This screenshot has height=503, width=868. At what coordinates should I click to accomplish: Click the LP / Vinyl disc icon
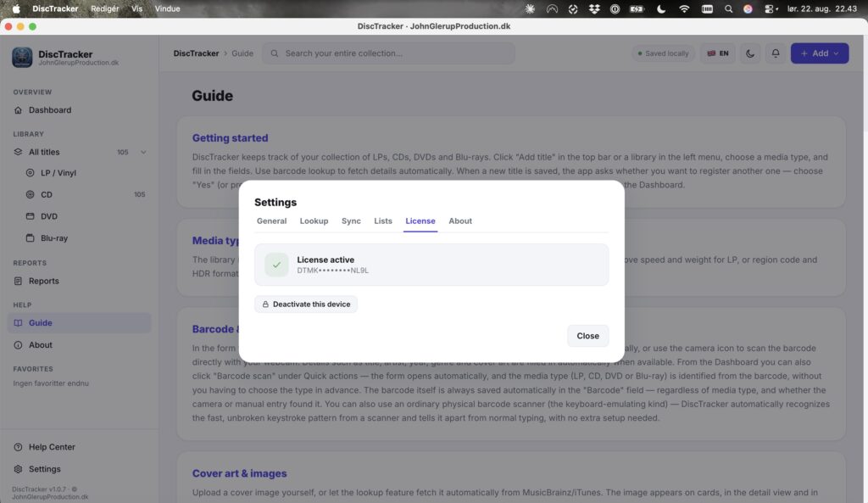point(30,173)
